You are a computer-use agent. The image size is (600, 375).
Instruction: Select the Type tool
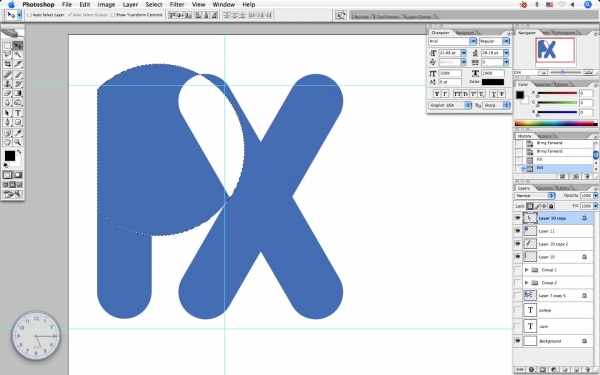click(18, 113)
